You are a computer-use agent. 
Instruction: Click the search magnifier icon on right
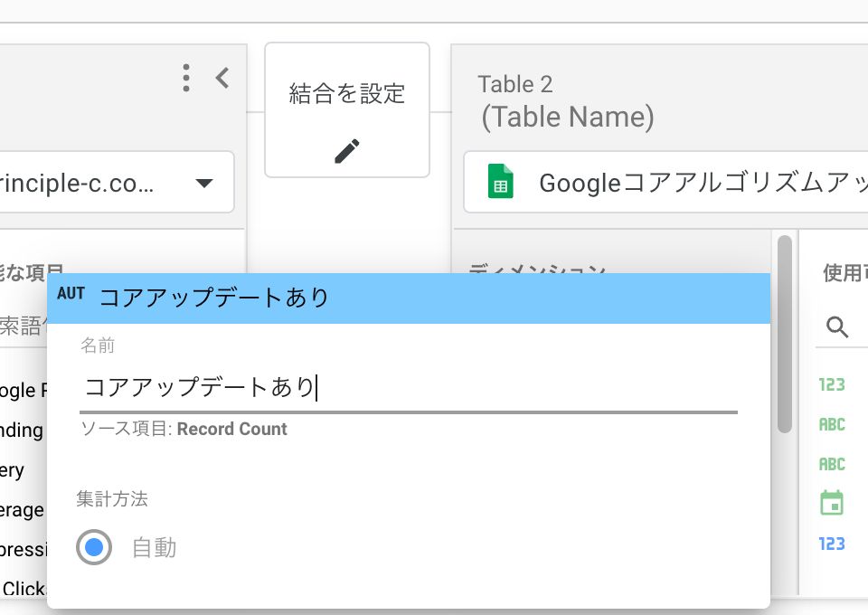837,326
